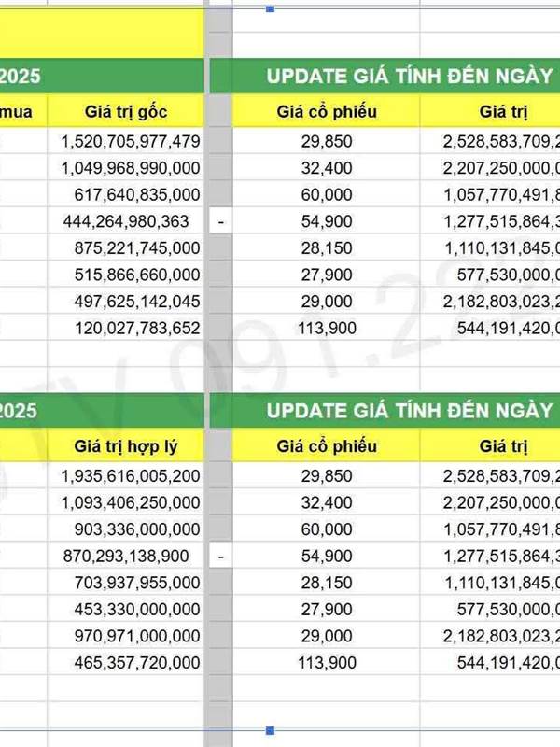
Task: Click the top blue selection handle
Action: pos(271,8)
